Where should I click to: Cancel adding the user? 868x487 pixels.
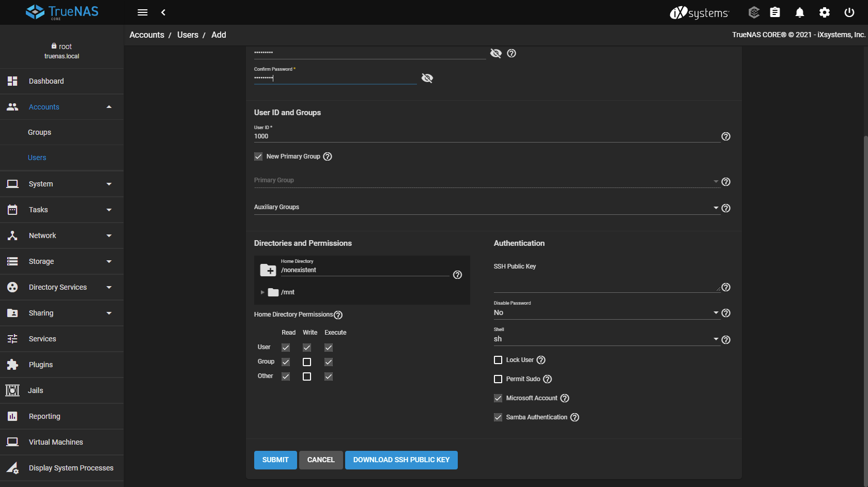321,460
